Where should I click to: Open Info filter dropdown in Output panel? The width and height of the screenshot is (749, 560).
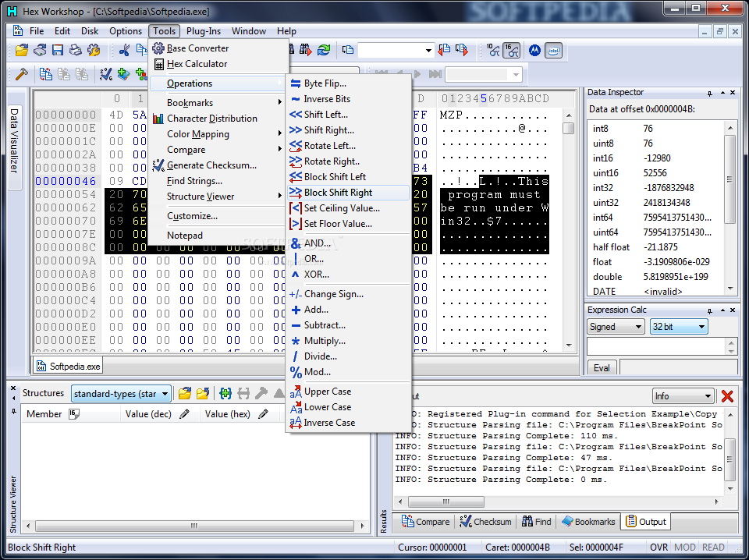pos(683,396)
